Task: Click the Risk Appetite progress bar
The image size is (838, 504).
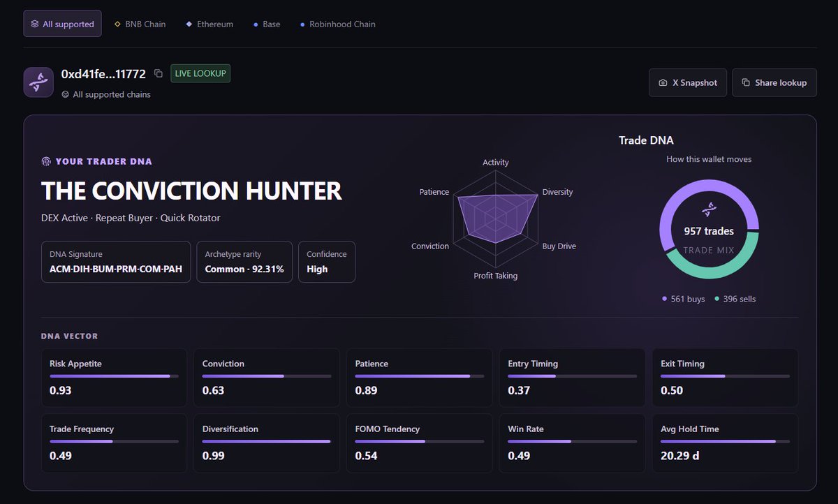Action: point(114,376)
